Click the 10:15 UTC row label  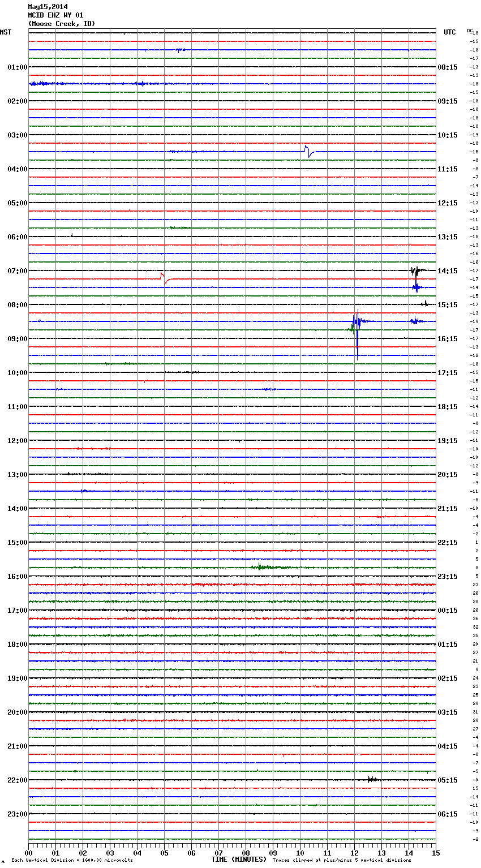tap(448, 135)
